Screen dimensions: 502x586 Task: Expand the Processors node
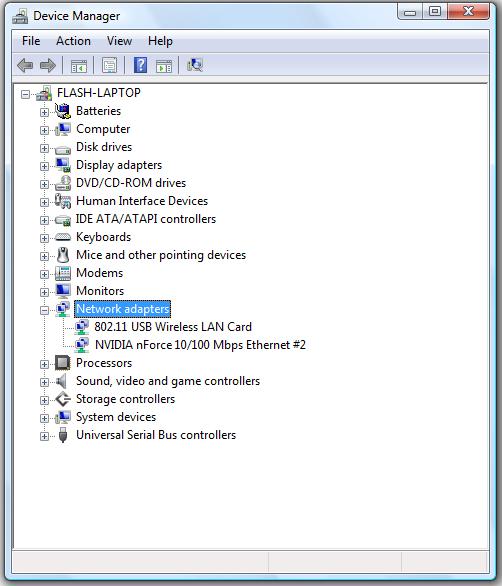click(44, 364)
